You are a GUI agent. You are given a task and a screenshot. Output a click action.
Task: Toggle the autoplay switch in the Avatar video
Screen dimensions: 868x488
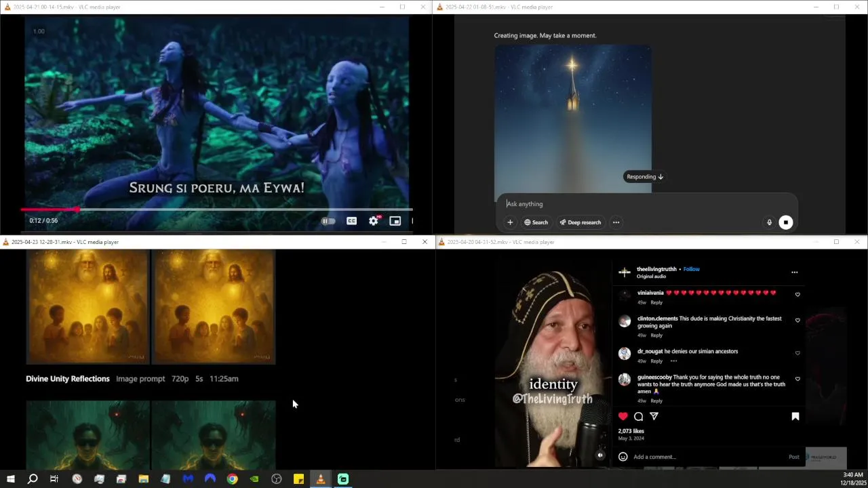tap(328, 221)
